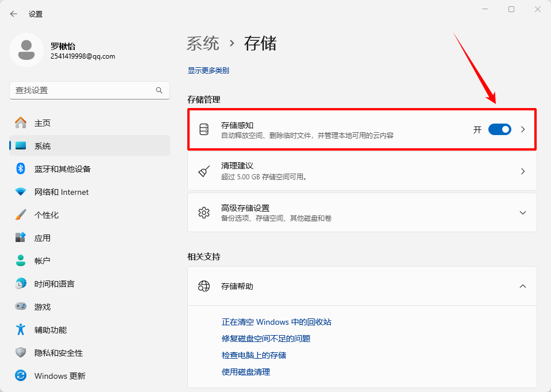The image size is (551, 392).
Task: Click the account email 2541419998@qq.com
Action: point(83,56)
